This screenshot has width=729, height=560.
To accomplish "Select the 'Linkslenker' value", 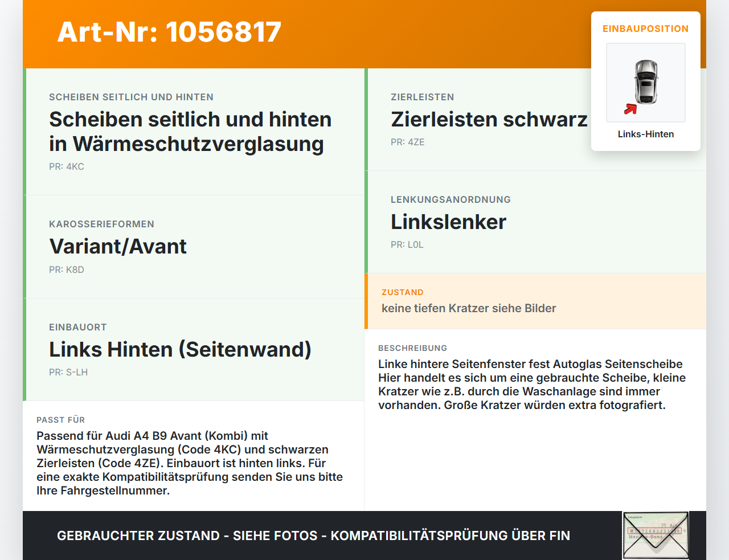I will pos(448,222).
